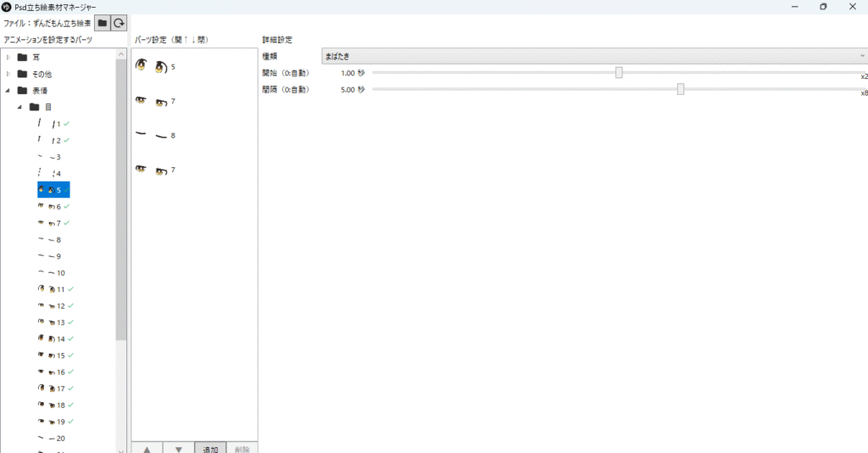This screenshot has height=453, width=868.
Task: Select eye layer 1 in the tree
Action: 51,124
